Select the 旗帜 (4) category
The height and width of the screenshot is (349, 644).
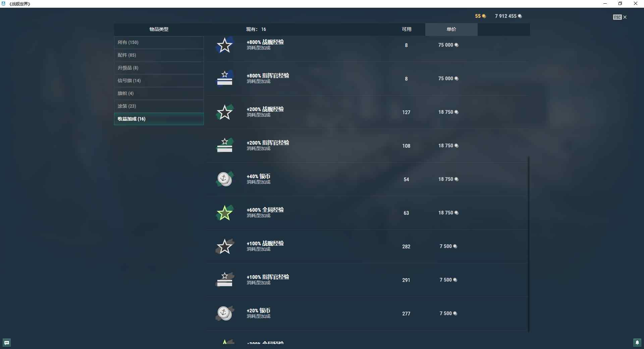pos(159,93)
